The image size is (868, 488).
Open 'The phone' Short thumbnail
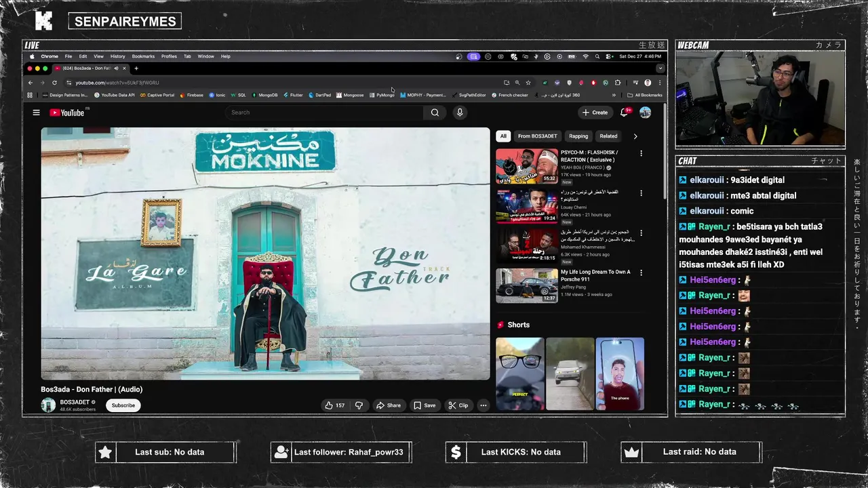tap(620, 373)
